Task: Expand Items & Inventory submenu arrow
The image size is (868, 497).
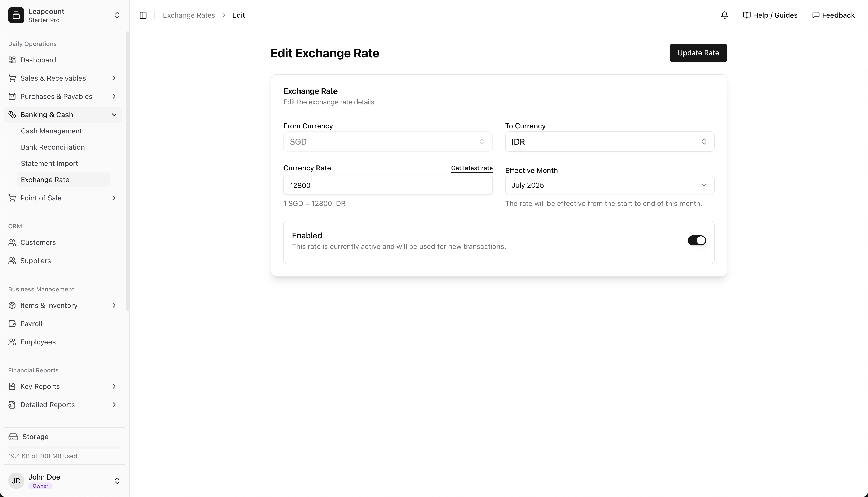Action: pos(114,306)
